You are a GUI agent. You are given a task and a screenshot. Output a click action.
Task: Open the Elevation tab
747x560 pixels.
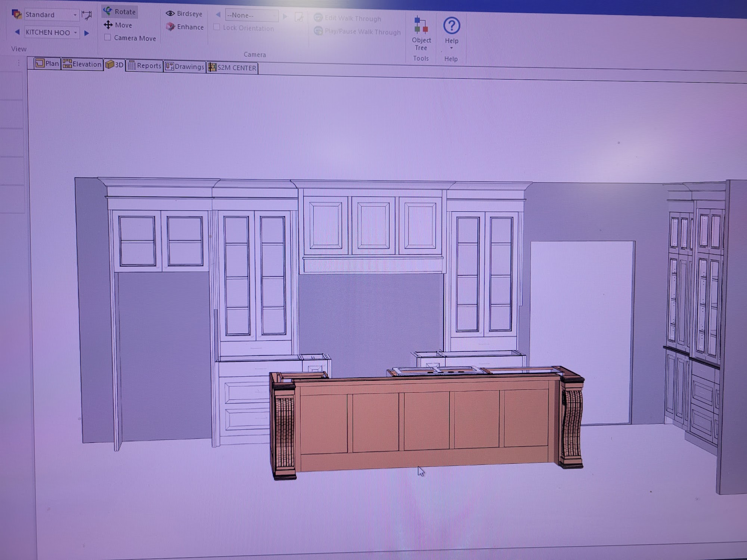pos(82,64)
